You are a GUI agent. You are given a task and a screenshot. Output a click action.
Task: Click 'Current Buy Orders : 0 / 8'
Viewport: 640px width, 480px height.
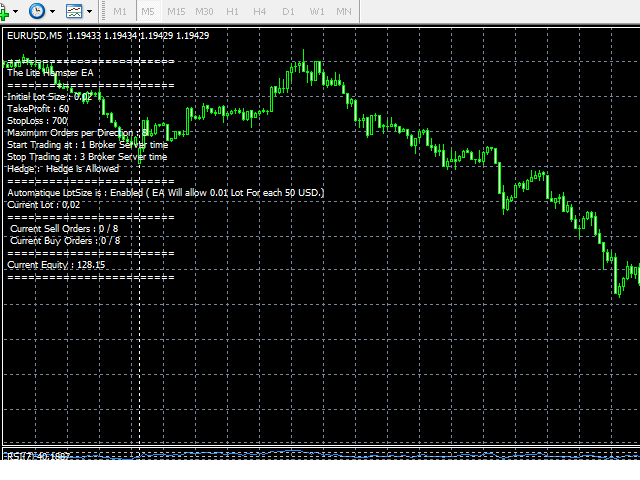(65, 241)
